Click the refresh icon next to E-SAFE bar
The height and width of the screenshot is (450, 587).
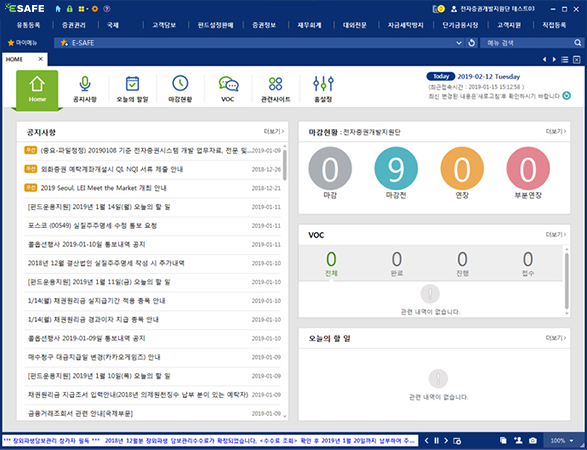pyautogui.click(x=472, y=43)
